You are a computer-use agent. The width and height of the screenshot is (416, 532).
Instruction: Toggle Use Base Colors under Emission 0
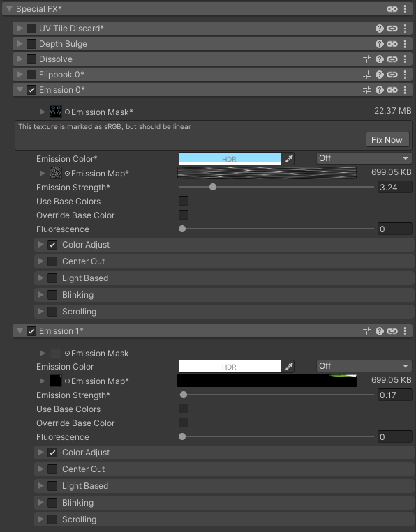pos(184,201)
